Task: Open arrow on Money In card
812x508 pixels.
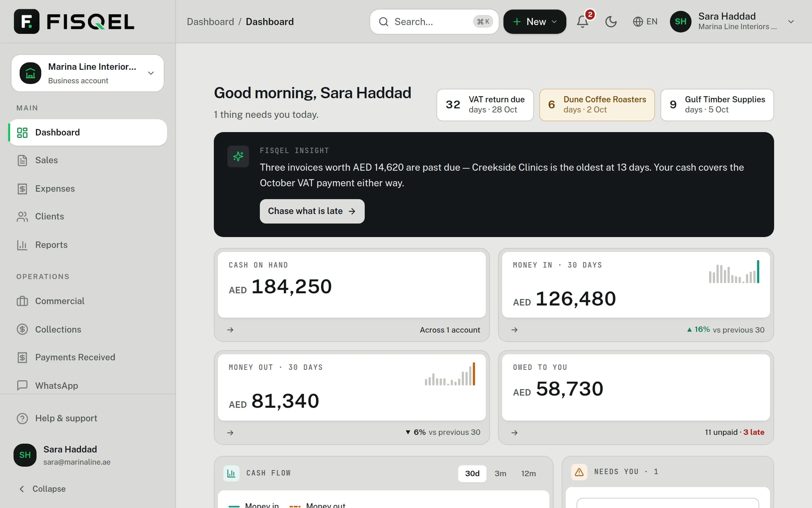Action: [515, 330]
